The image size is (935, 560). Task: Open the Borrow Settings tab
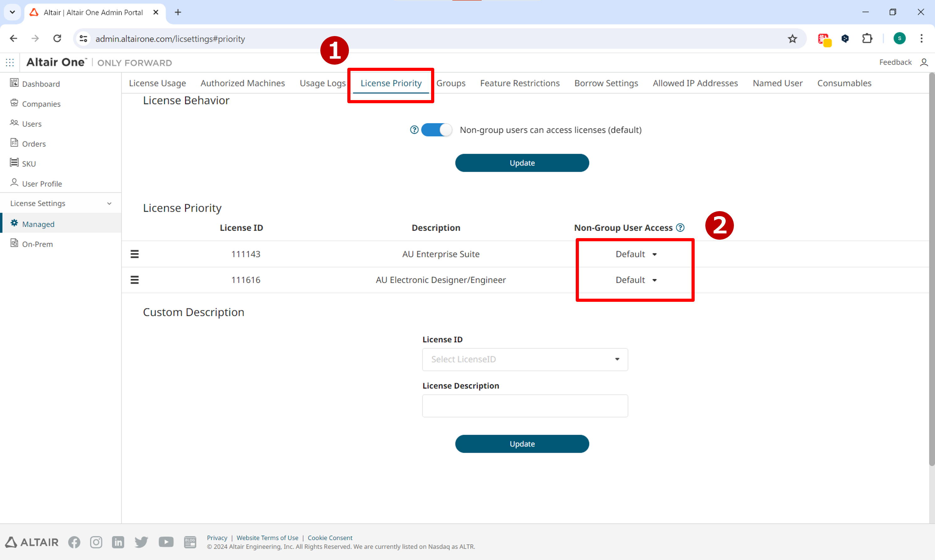tap(606, 83)
